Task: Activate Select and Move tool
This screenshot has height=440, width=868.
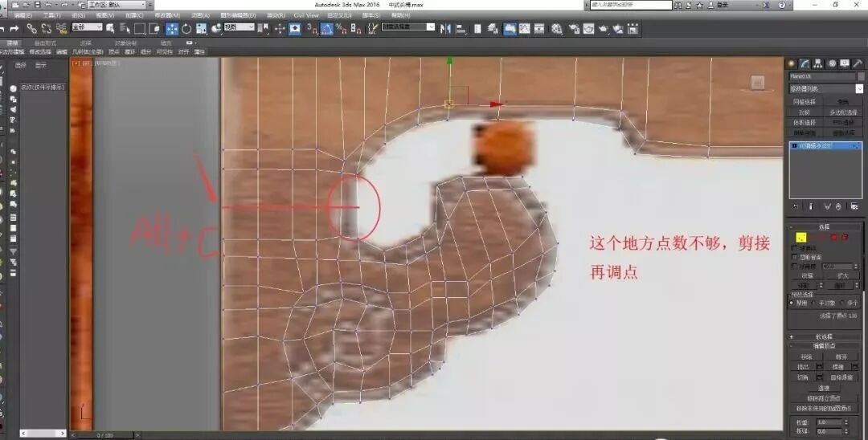Action: point(172,29)
